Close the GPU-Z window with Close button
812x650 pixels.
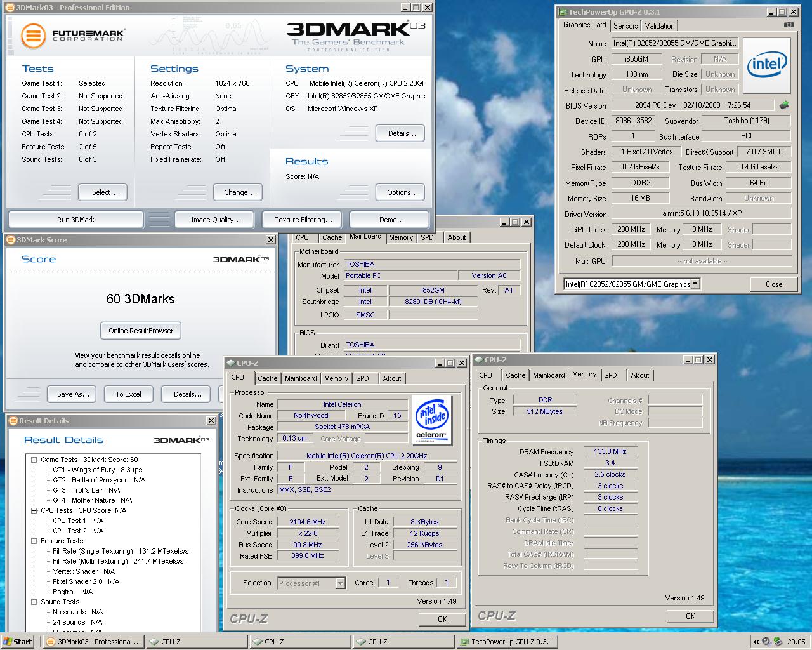tap(774, 284)
